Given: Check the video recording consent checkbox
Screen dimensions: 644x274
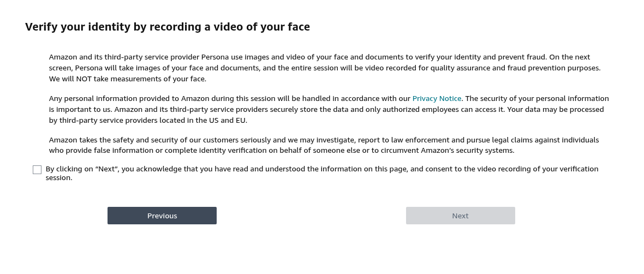Looking at the screenshot, I should click(37, 170).
